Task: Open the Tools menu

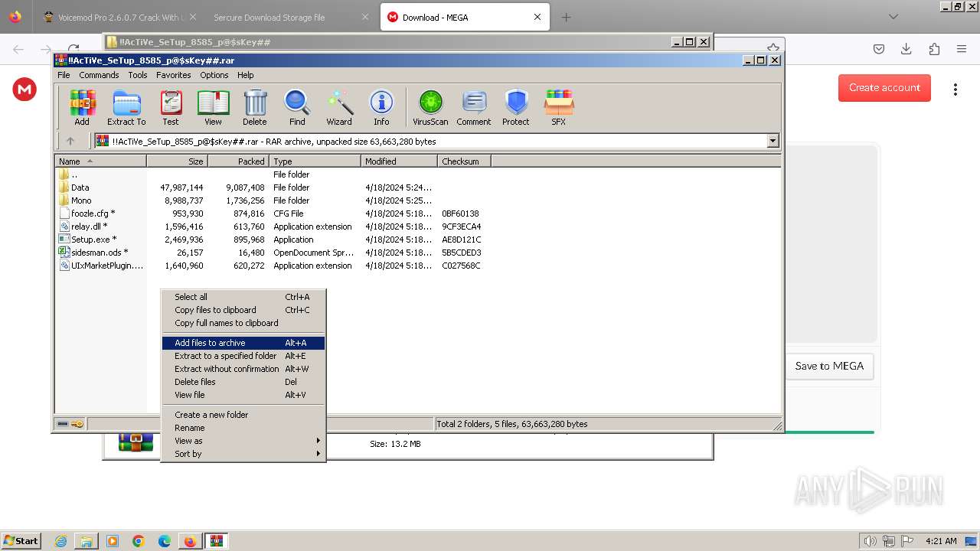Action: tap(138, 75)
